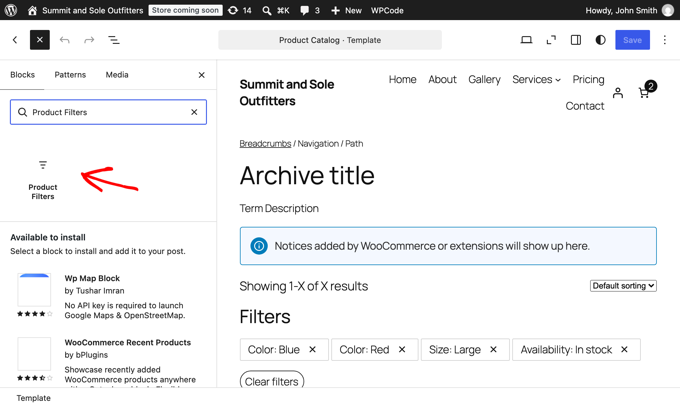
Task: Select the Term Description block
Action: click(279, 209)
